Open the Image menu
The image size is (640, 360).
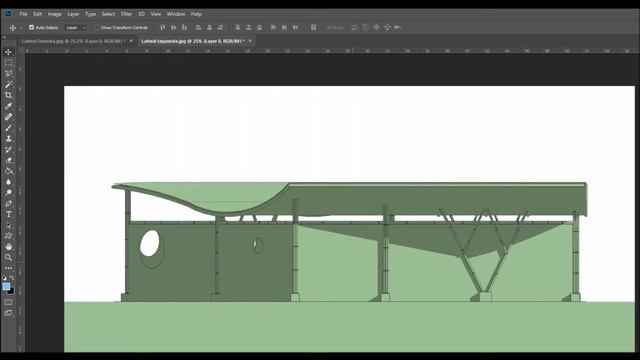55,14
